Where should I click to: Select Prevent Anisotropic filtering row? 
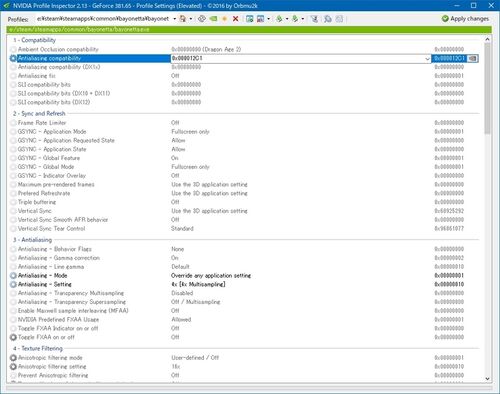tap(245, 375)
